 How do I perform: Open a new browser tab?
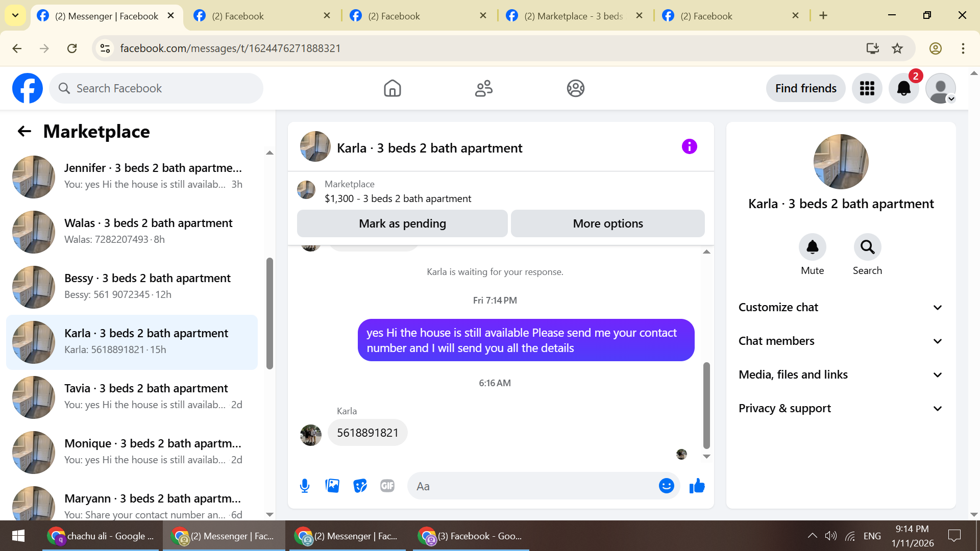tap(823, 16)
